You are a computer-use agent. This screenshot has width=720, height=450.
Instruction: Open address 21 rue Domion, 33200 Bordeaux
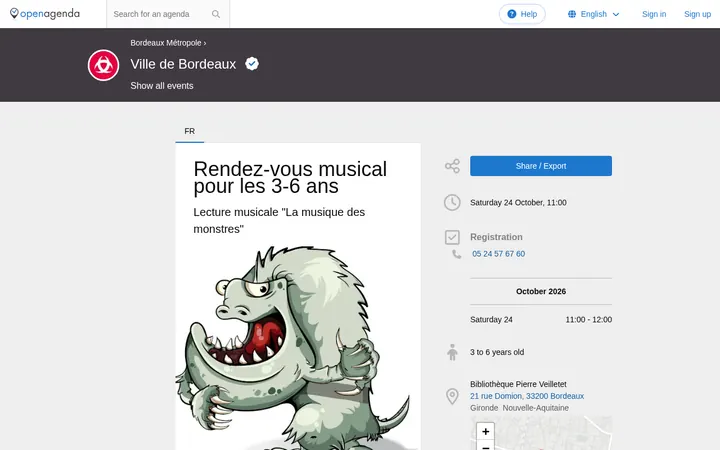point(527,396)
